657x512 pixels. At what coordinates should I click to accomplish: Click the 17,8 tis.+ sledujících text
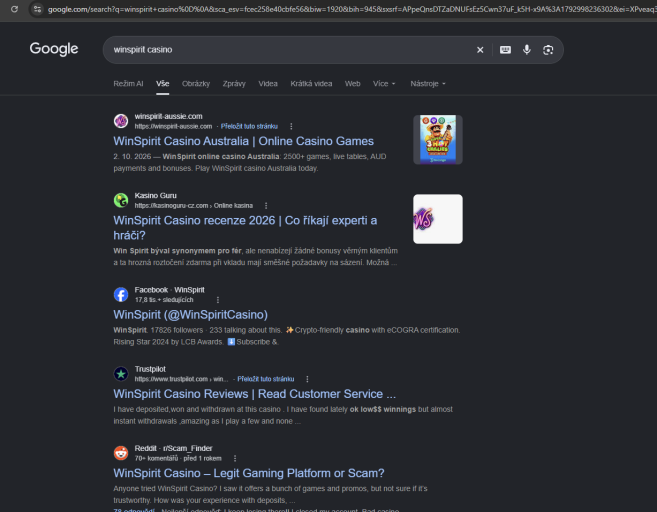coord(164,300)
